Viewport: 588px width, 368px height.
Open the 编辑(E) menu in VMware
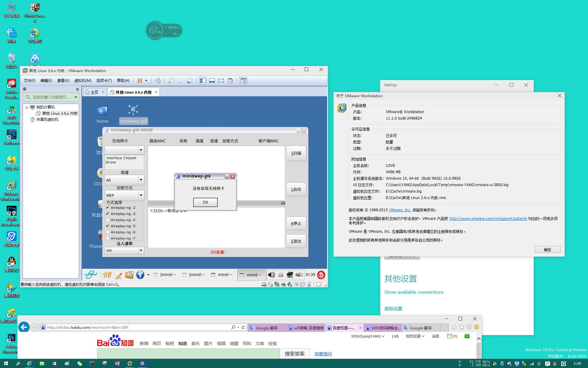tap(46, 81)
